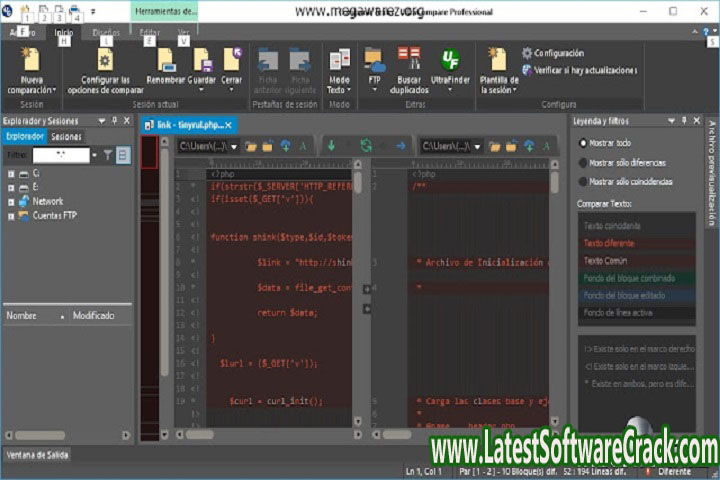Image resolution: width=720 pixels, height=480 pixels.
Task: Sort by the Modificado column header
Action: [x=94, y=316]
